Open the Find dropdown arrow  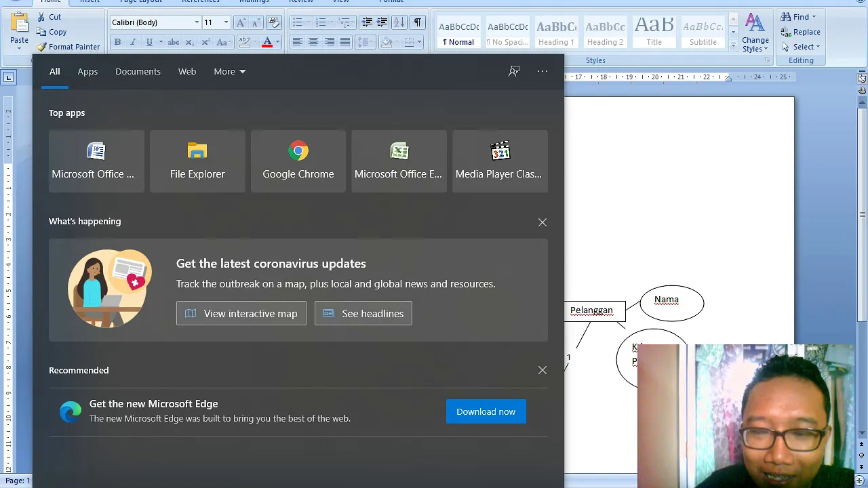click(x=814, y=17)
